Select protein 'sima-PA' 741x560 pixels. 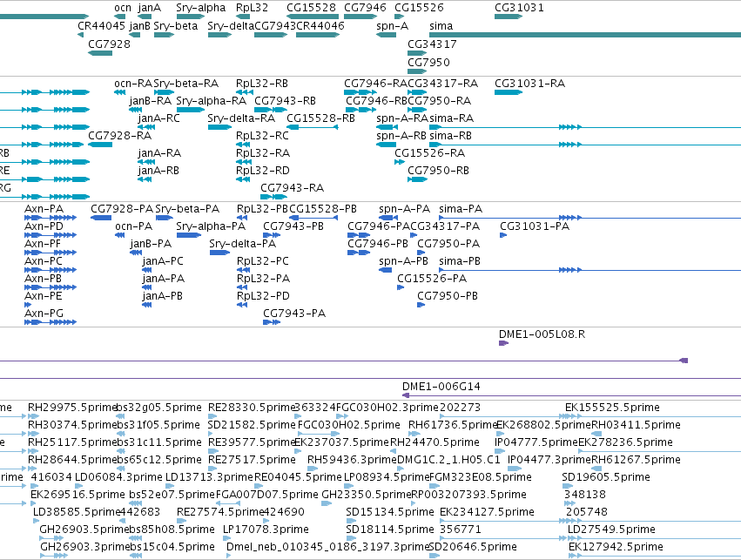pyautogui.click(x=461, y=209)
